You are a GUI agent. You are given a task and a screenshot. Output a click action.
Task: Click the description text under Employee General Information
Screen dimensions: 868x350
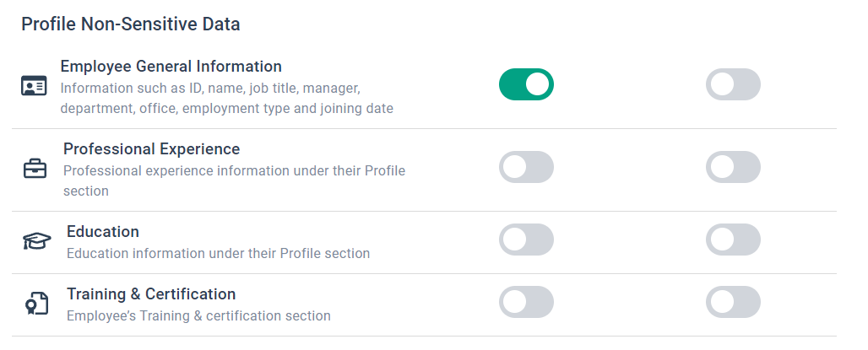click(x=226, y=98)
